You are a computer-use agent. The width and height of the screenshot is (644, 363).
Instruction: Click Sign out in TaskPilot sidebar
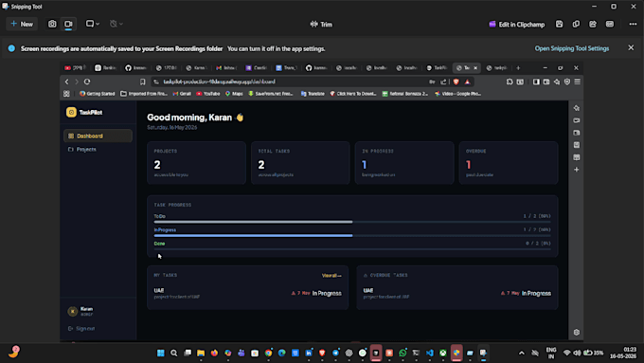point(81,329)
